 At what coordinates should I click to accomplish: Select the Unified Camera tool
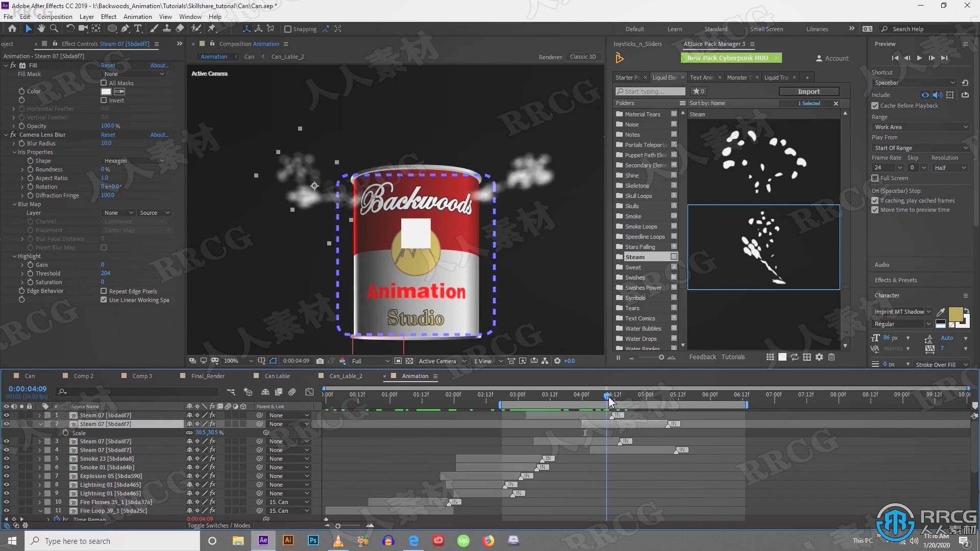83,29
